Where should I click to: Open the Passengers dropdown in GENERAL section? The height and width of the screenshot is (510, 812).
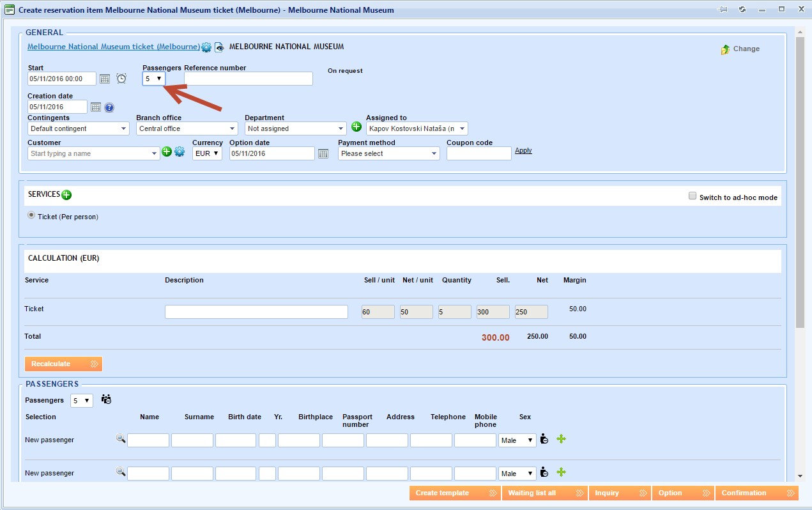coord(154,79)
